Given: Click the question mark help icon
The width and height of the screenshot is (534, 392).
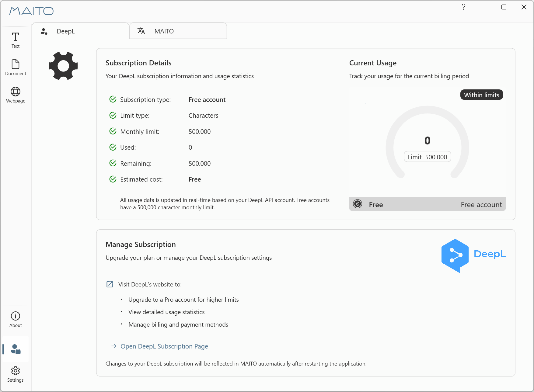Looking at the screenshot, I should [463, 7].
